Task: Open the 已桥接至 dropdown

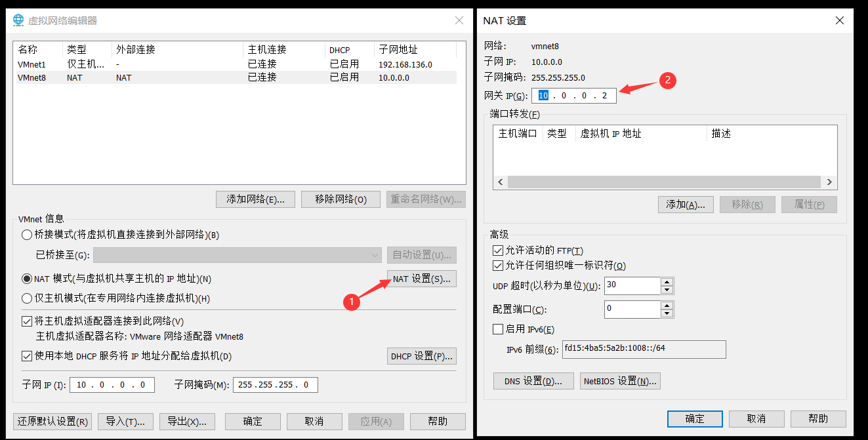Action: tap(237, 255)
